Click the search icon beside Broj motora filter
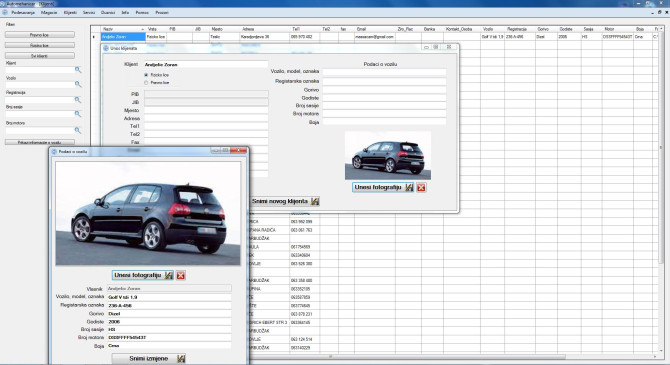Image resolution: width=670 pixels, height=365 pixels. (x=78, y=130)
